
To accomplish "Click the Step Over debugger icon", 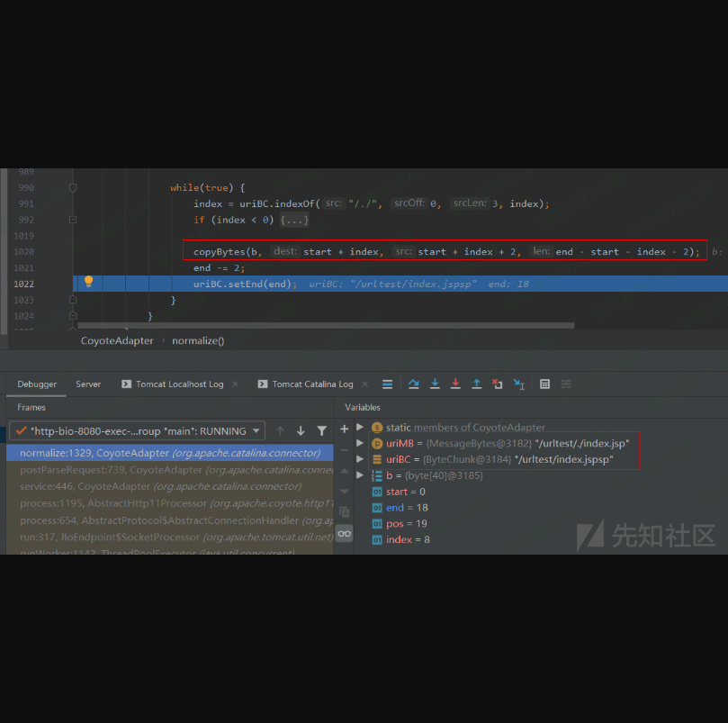I will pos(414,384).
